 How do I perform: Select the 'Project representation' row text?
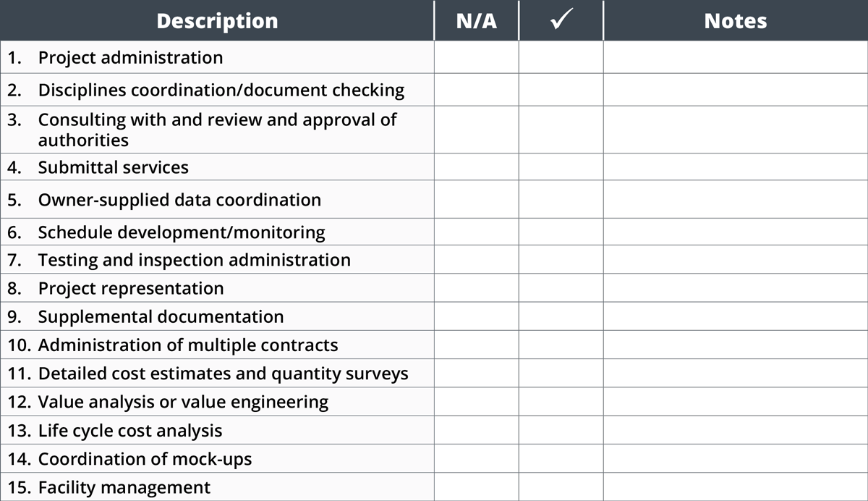click(x=131, y=288)
